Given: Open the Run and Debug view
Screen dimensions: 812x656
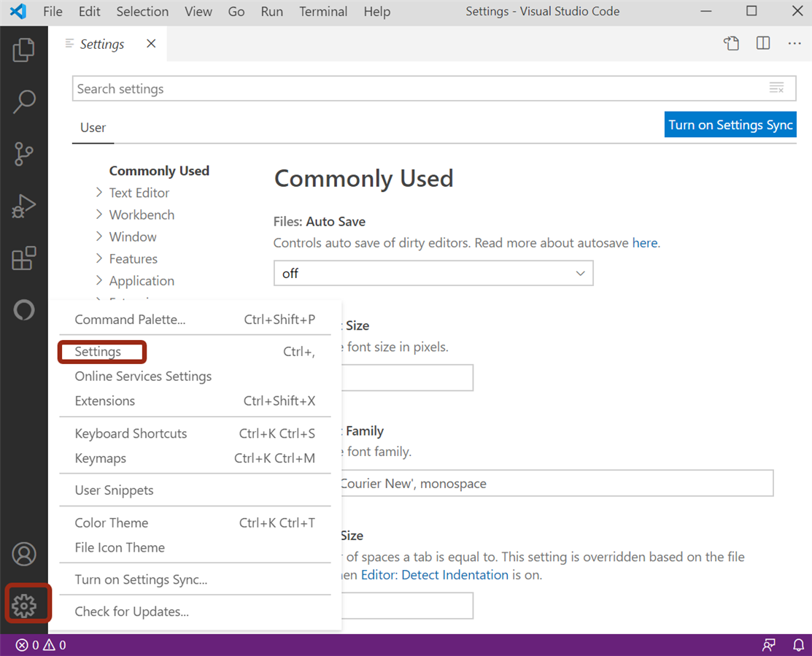Looking at the screenshot, I should point(23,207).
